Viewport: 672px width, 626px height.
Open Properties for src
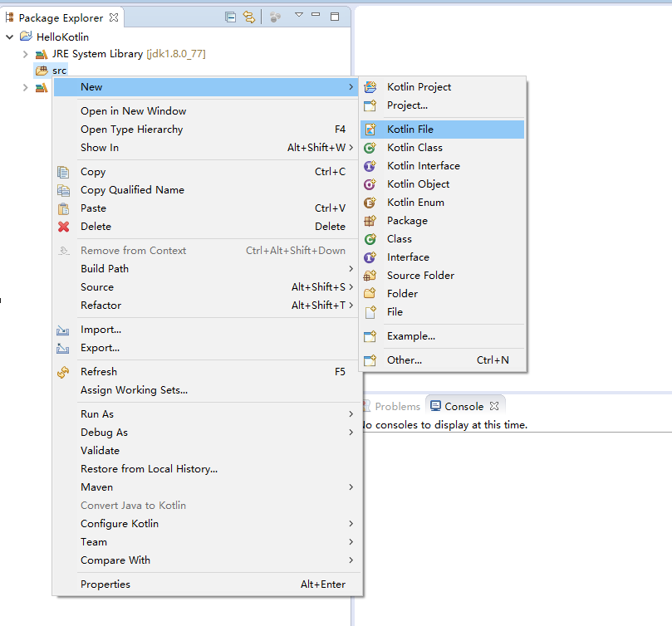(206, 584)
